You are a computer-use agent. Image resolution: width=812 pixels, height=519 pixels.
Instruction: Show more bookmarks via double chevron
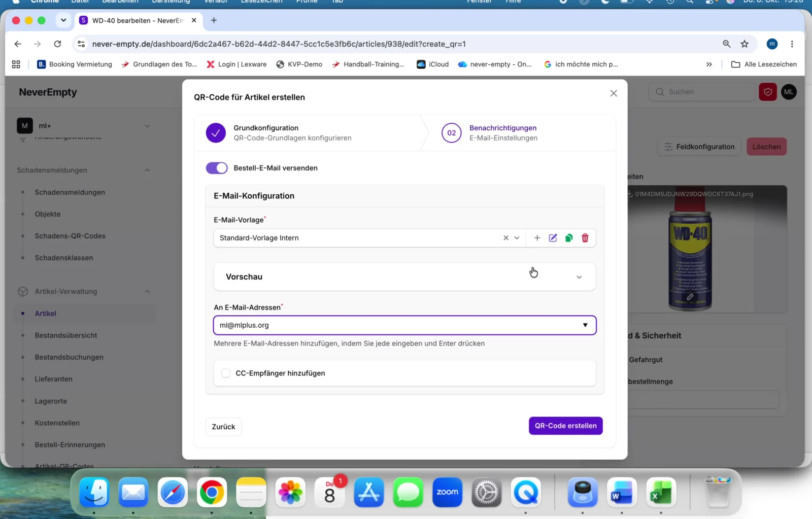coord(709,64)
